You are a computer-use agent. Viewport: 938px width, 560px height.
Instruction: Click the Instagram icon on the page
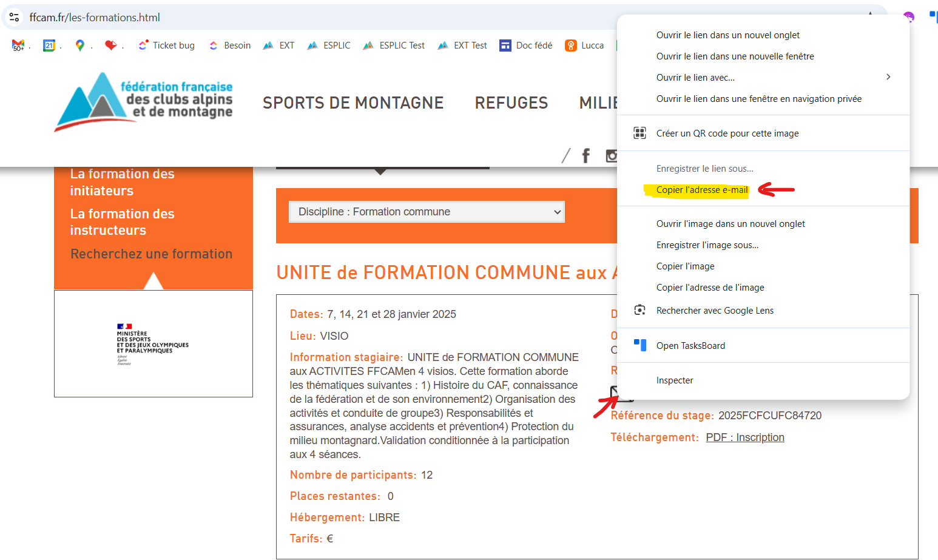tap(612, 155)
